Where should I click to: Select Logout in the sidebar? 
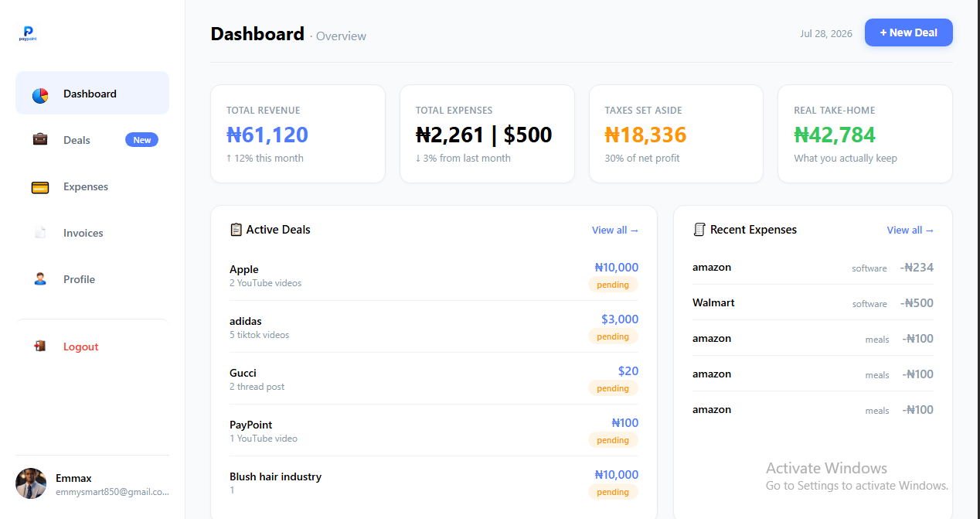(x=92, y=347)
